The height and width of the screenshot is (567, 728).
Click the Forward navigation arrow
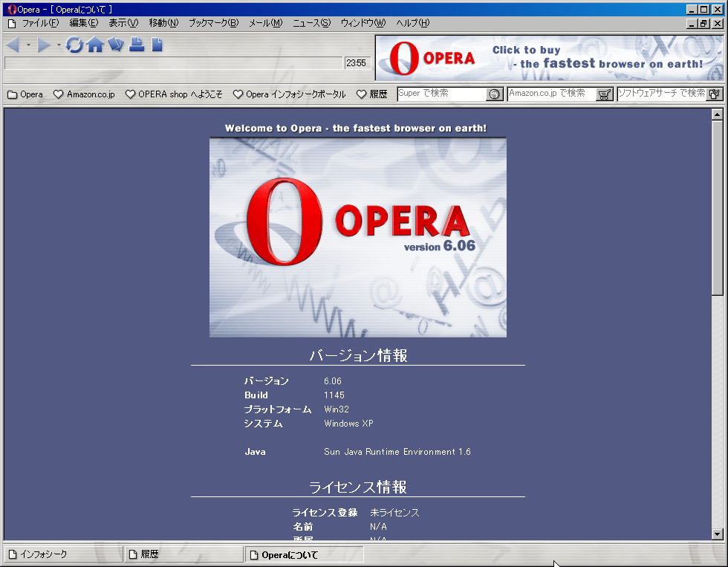pyautogui.click(x=44, y=45)
